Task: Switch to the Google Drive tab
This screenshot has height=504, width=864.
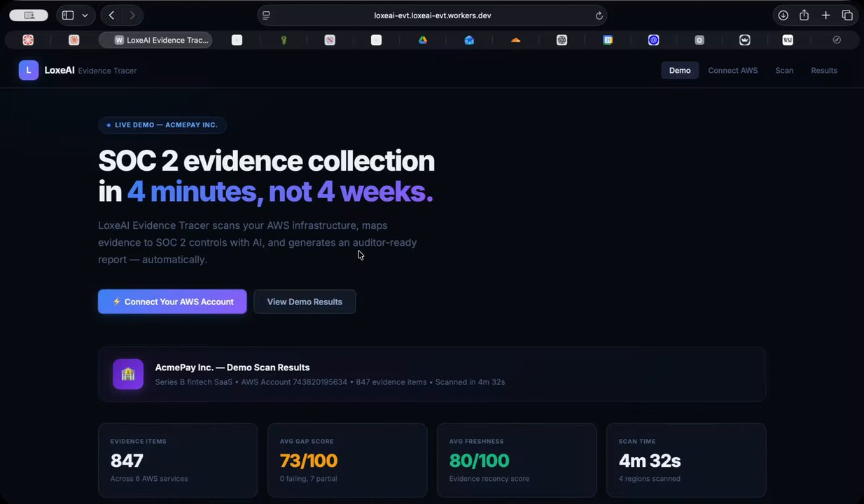Action: (423, 40)
